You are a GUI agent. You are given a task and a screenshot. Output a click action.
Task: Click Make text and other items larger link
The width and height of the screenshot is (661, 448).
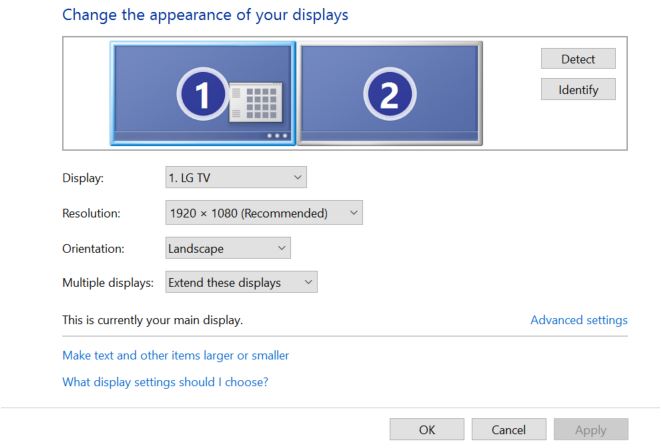tap(176, 355)
